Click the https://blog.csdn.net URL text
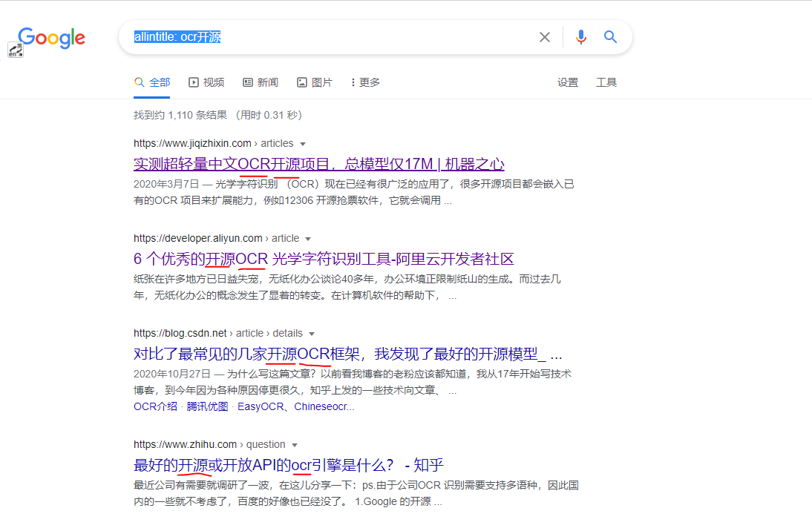 180,333
